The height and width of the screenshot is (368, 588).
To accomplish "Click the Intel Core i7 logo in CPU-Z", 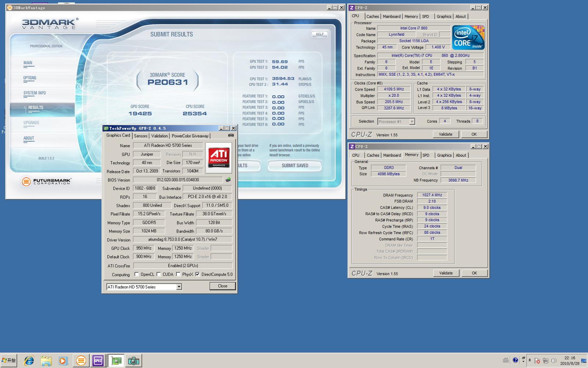I will [468, 38].
